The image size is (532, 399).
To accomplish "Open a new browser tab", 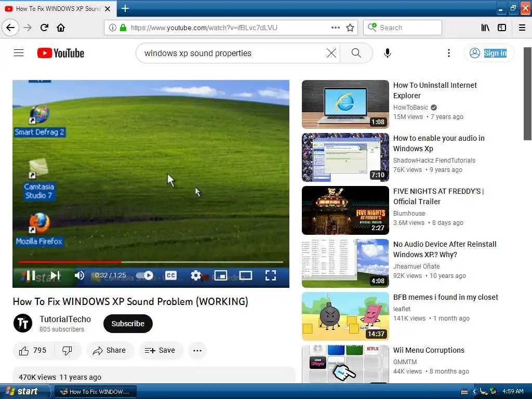I will click(125, 8).
